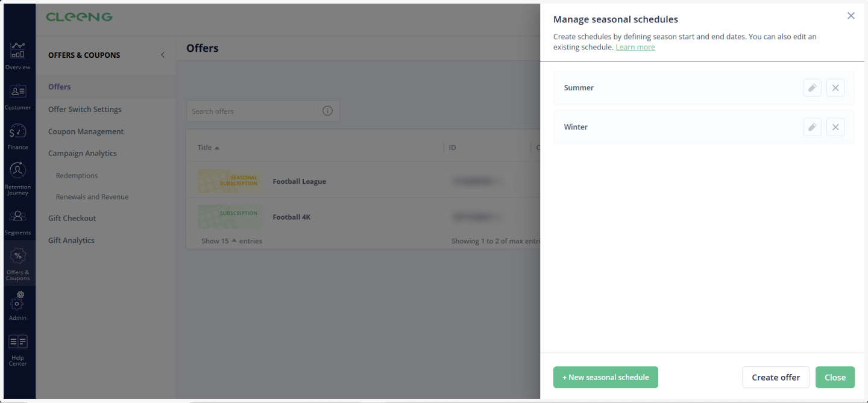
Task: Open the Show 15 entries dropdown
Action: [x=232, y=241]
